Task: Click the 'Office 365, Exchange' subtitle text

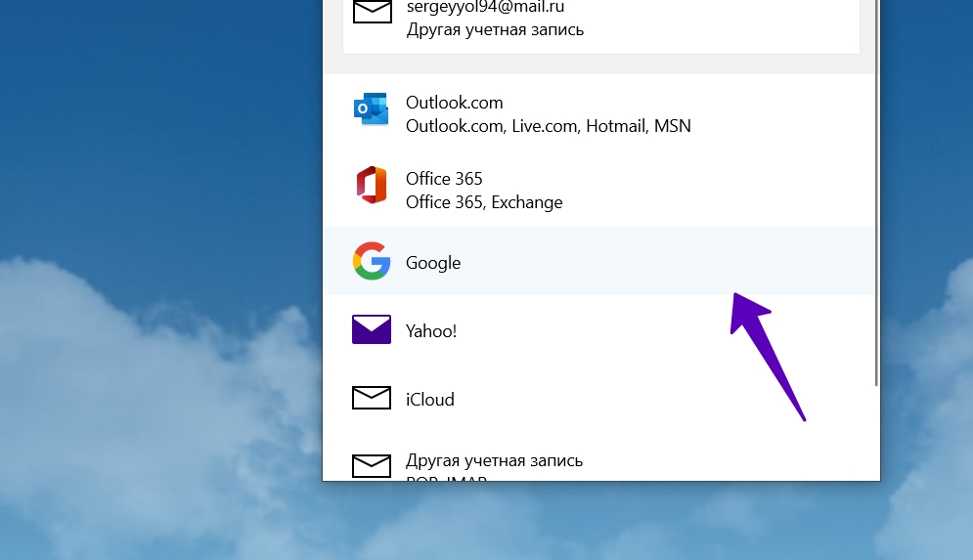Action: pyautogui.click(x=484, y=202)
